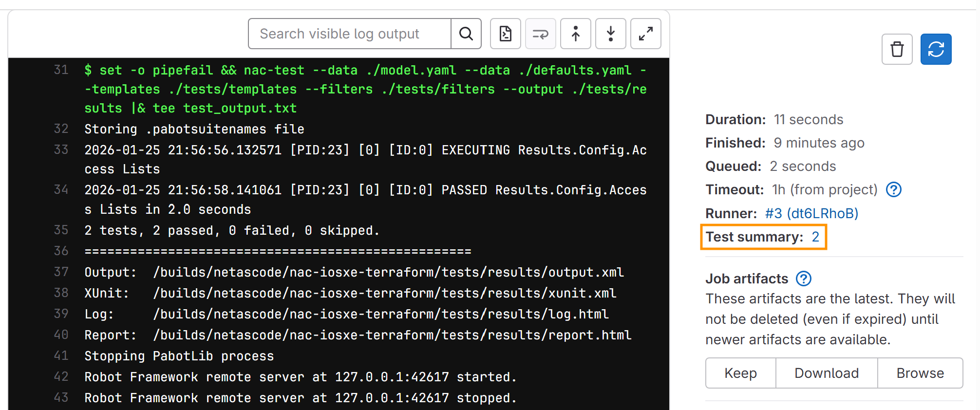Click the xunit.xml path log line
The height and width of the screenshot is (410, 980).
350,293
